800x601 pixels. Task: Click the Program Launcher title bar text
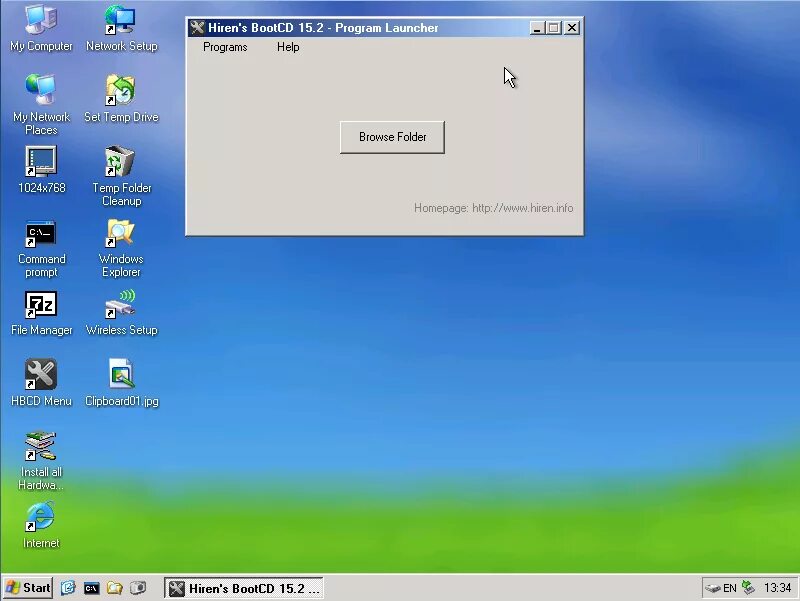(323, 28)
